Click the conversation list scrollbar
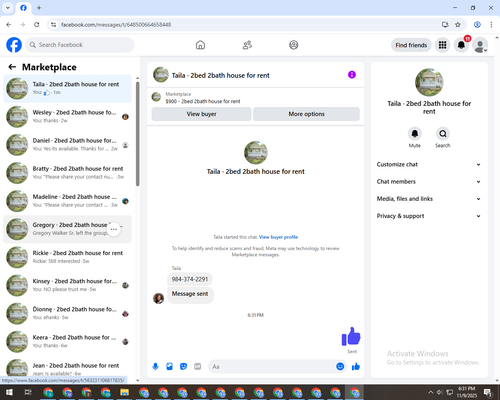This screenshot has height=400, width=500. click(138, 133)
